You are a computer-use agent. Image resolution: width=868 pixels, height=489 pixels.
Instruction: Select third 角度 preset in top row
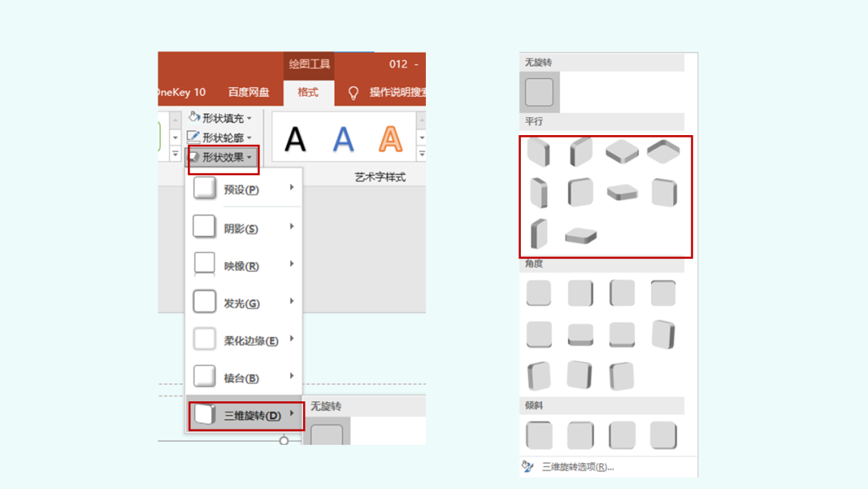621,293
